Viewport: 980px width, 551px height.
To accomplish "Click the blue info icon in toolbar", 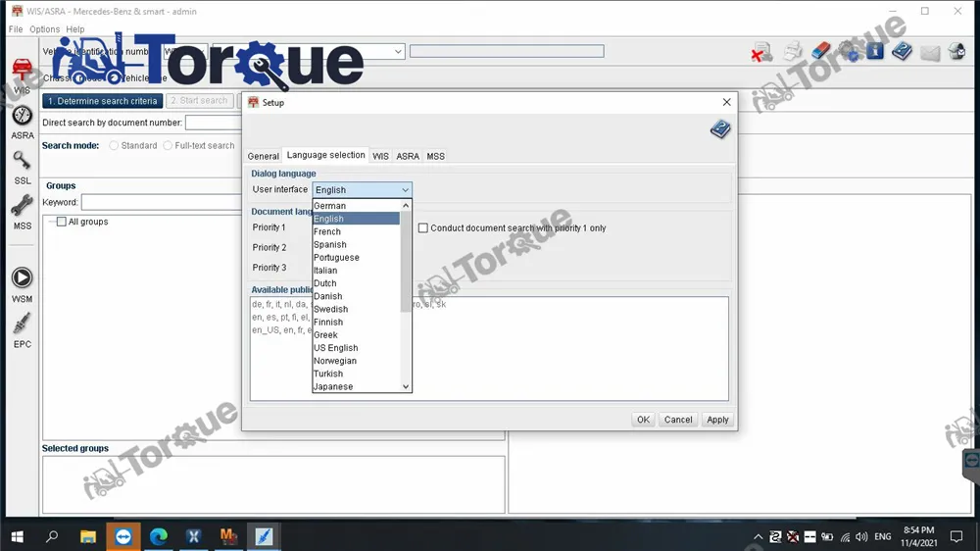I will 875,51.
